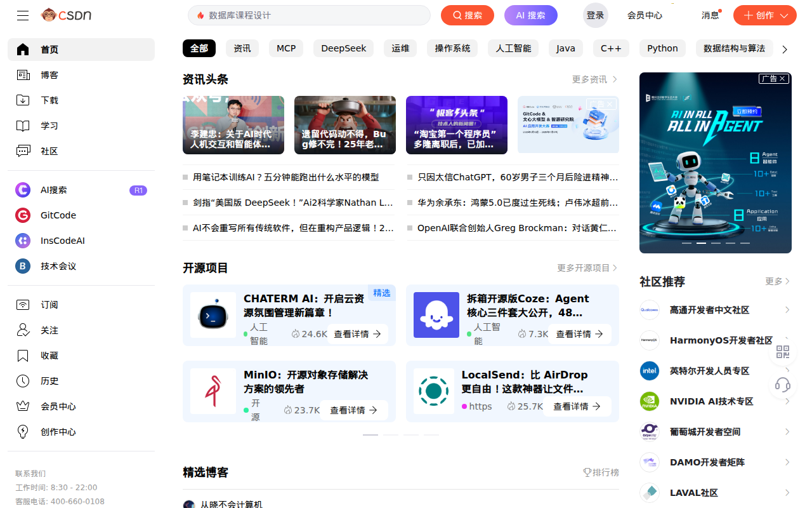This screenshot has width=812, height=508.
Task: Open headline 只因太信ChatGPT
Action: 518,177
